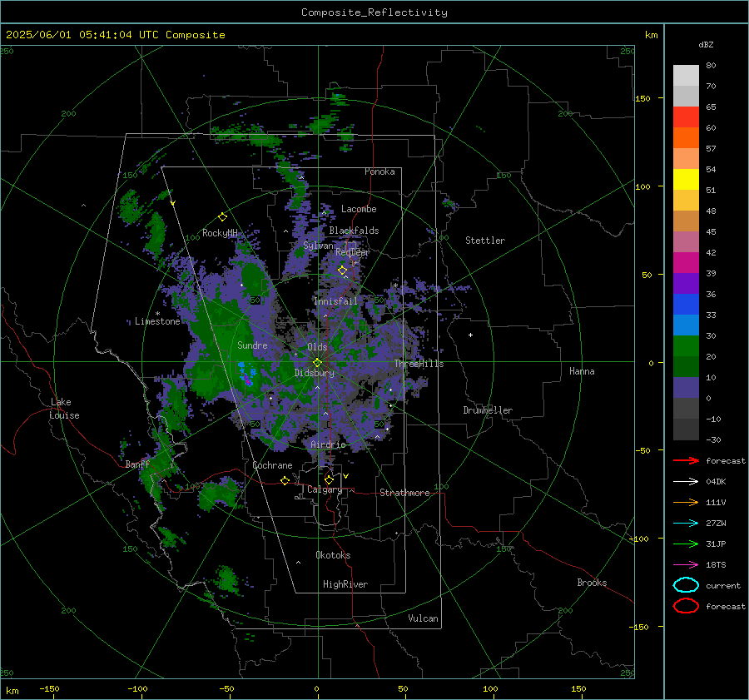Click the yellow diamond marker below RedDeer

coord(342,271)
